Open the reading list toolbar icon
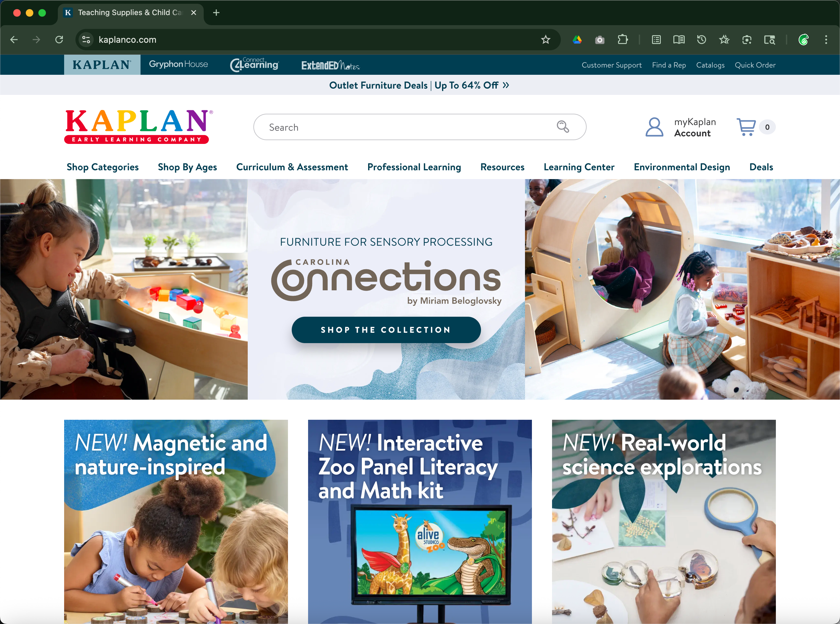 coord(656,40)
